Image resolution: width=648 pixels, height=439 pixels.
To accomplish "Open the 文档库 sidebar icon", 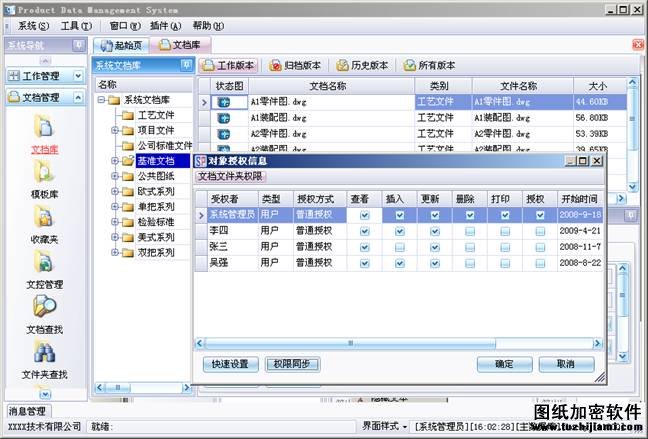I will coord(44,127).
